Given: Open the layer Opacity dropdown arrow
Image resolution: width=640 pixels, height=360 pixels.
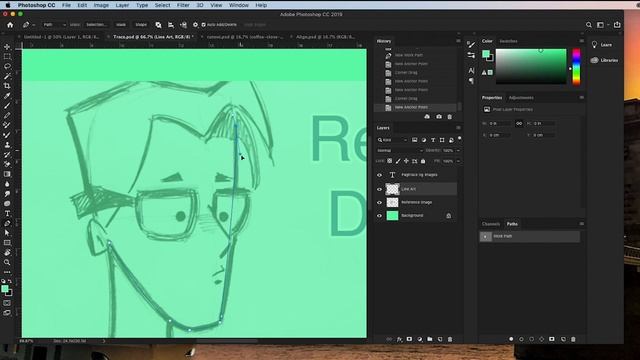Looking at the screenshot, I should (458, 151).
